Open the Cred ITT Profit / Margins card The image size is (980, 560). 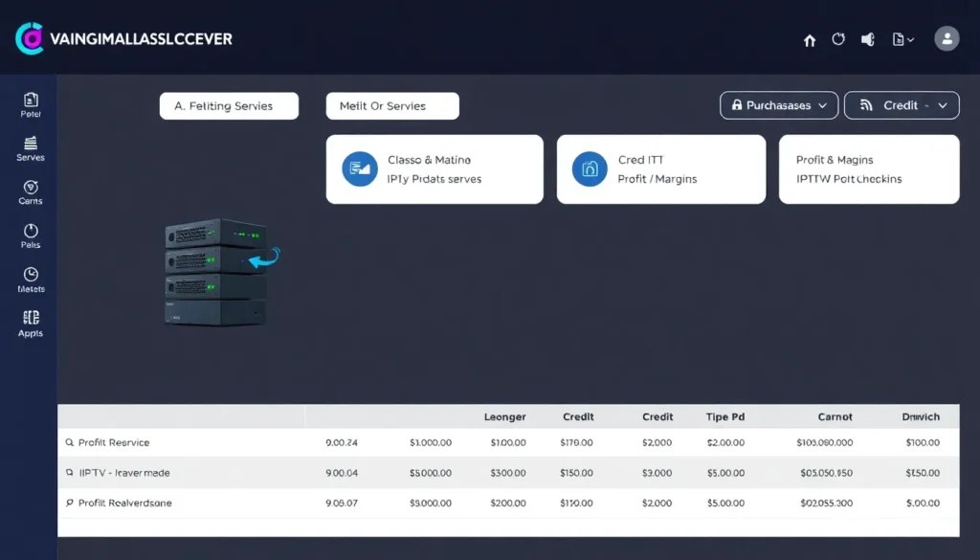tap(660, 169)
